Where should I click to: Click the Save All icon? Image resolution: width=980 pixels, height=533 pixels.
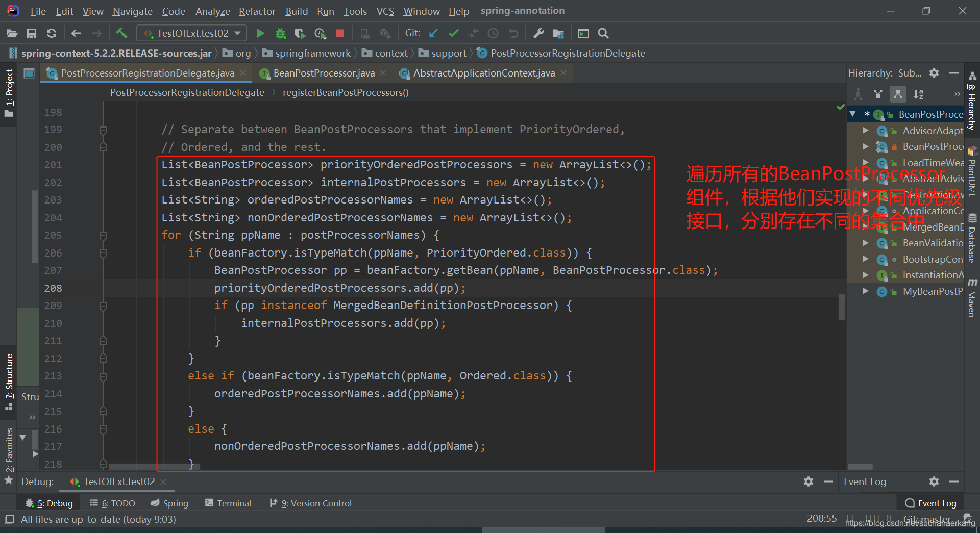(x=32, y=33)
